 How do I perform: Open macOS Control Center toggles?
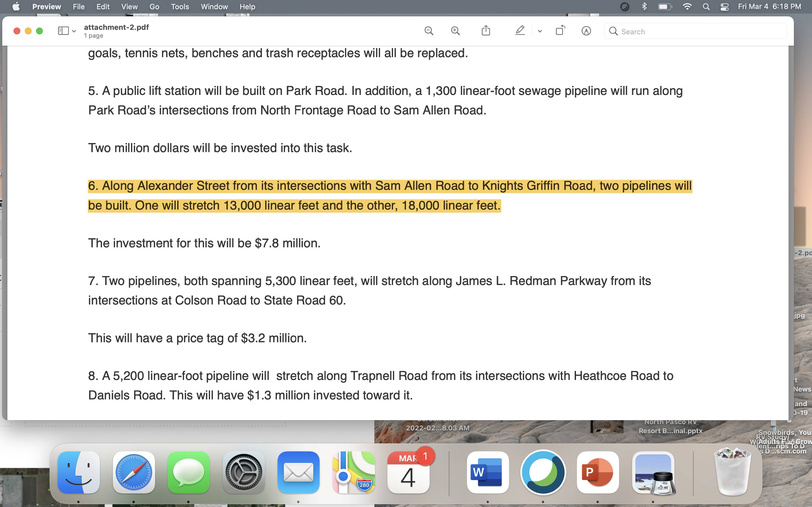click(724, 7)
